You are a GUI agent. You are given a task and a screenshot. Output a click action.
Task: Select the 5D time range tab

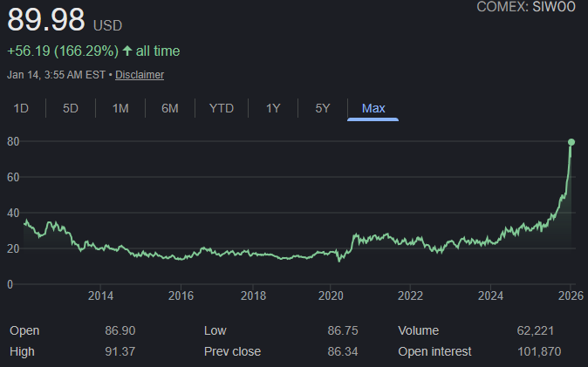(x=71, y=108)
